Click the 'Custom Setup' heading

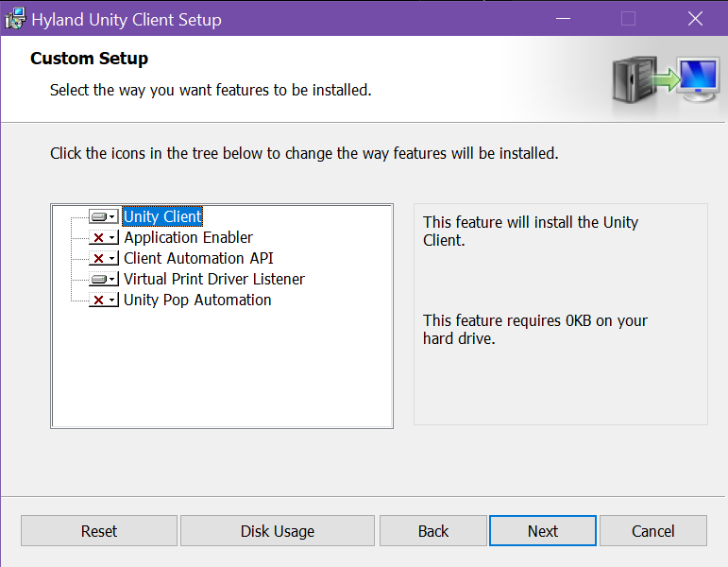[89, 59]
